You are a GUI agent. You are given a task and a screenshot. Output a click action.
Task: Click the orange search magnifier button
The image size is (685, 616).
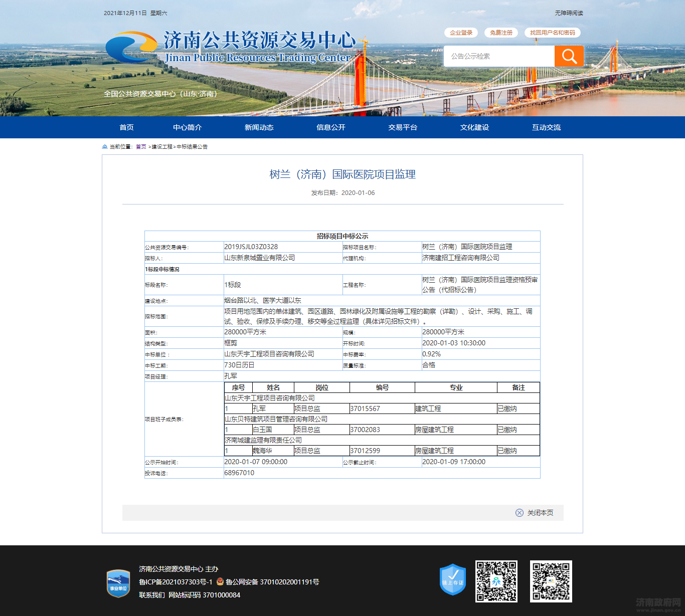pos(569,56)
